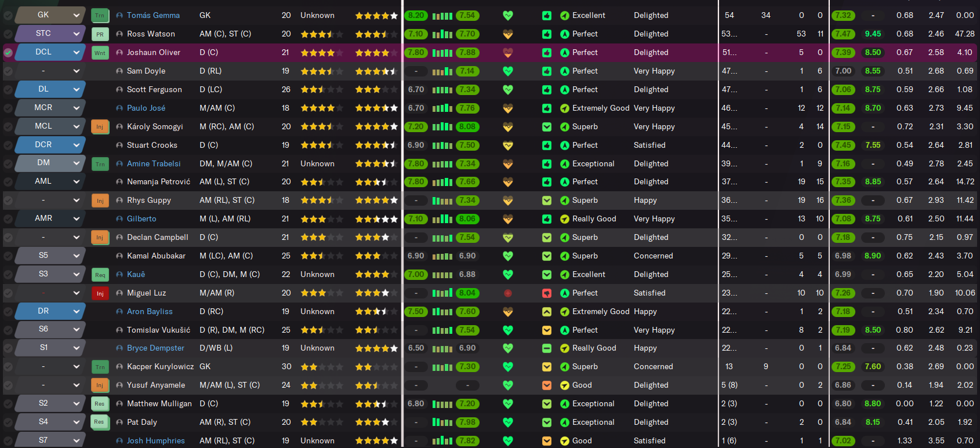Click the red injury icon in Miguel Luz's row

click(507, 293)
